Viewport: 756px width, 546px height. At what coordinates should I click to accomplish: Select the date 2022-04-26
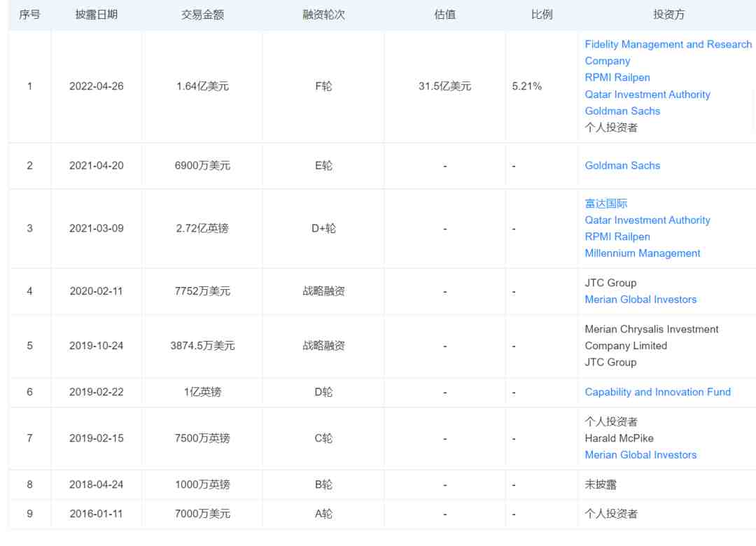click(97, 86)
